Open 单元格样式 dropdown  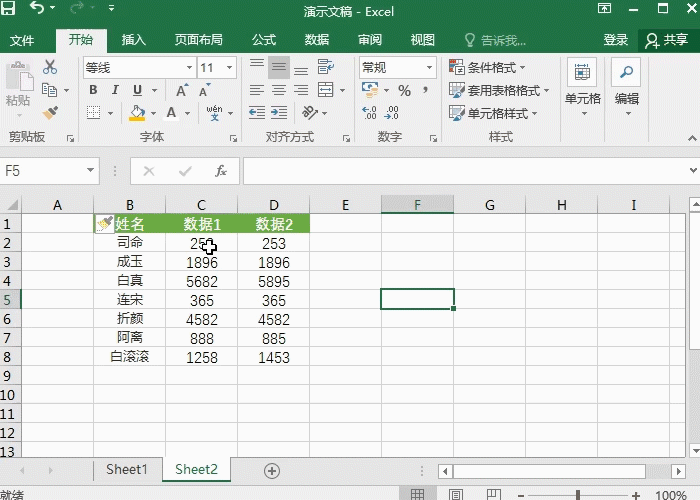tap(493, 113)
